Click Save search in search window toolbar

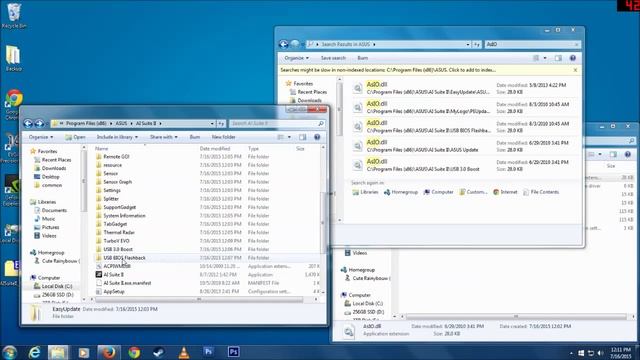tap(333, 58)
